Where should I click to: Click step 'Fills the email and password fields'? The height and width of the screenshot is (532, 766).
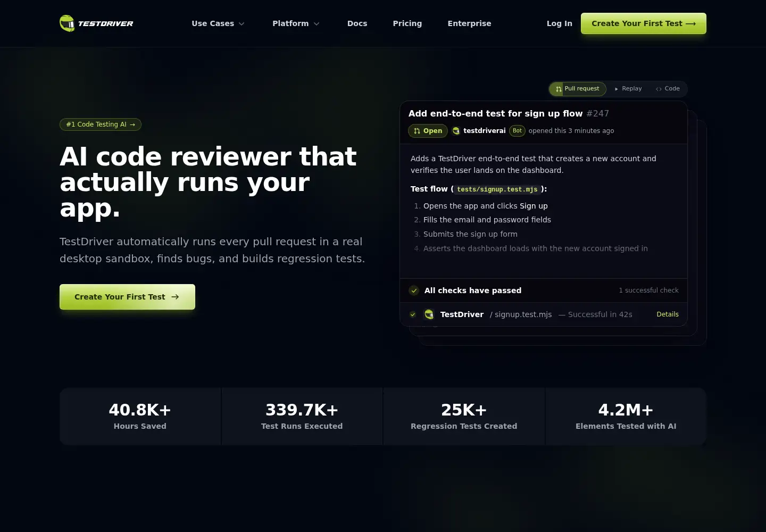487,220
